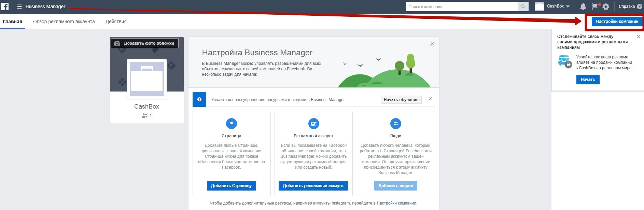644x210 pixels.
Task: Focus the Поиск в компании search field
Action: tap(462, 6)
